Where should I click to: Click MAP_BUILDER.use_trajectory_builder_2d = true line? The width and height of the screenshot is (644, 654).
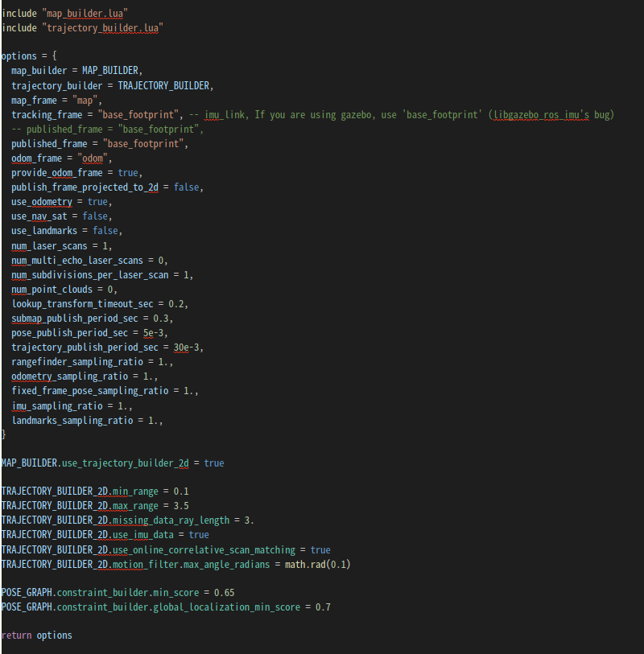113,463
